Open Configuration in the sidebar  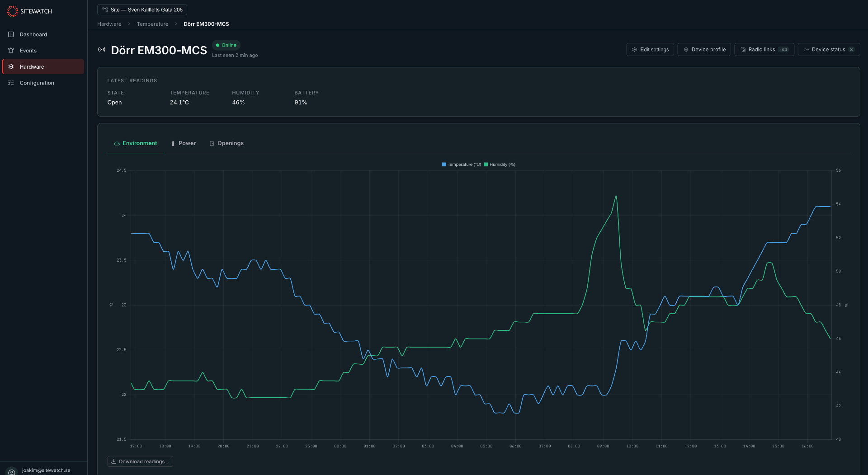pos(43,83)
